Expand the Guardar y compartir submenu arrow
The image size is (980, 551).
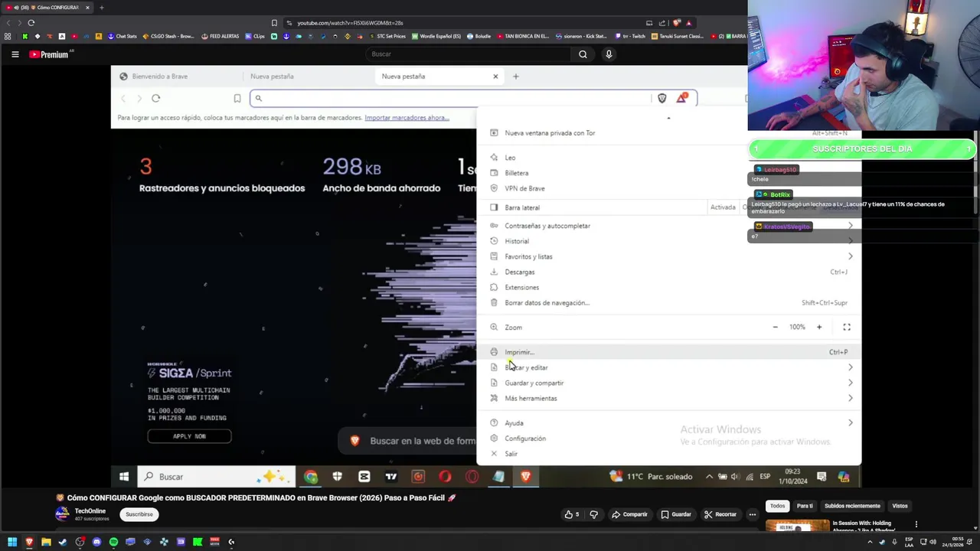tap(850, 383)
